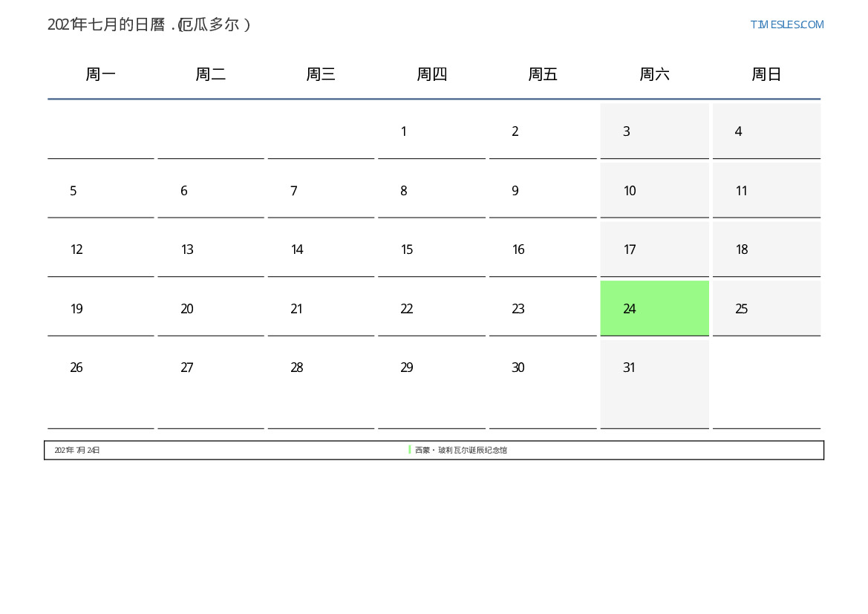Click on day 5 of the calendar
Screen dimensions: 868x614
click(74, 191)
